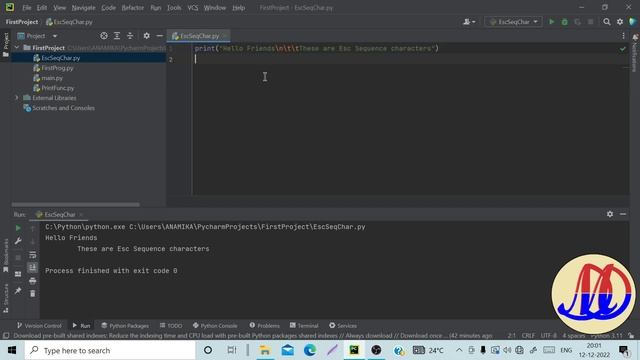Toggle soft-wrap in Run console

point(33,255)
